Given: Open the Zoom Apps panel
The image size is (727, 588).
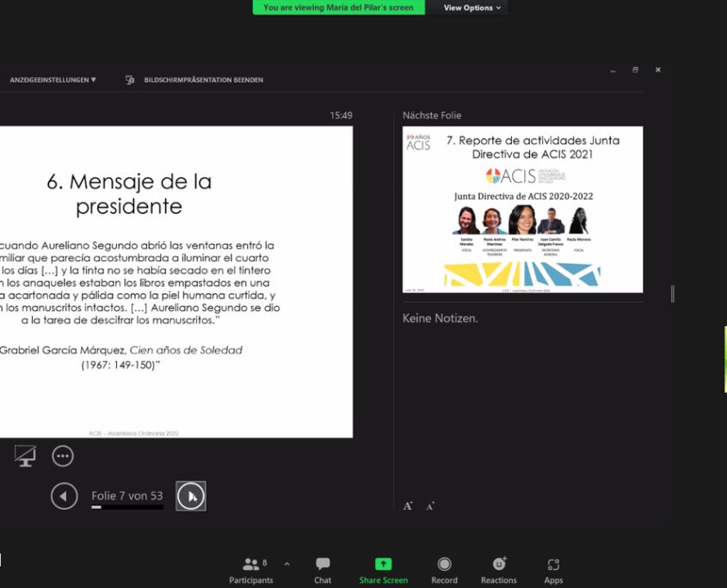Looking at the screenshot, I should 553,570.
